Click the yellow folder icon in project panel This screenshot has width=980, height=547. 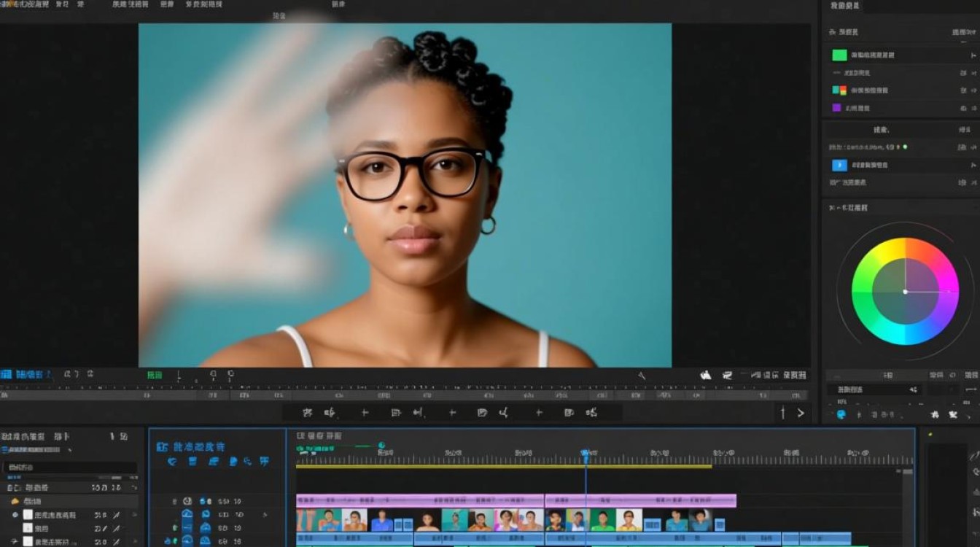coord(15,501)
